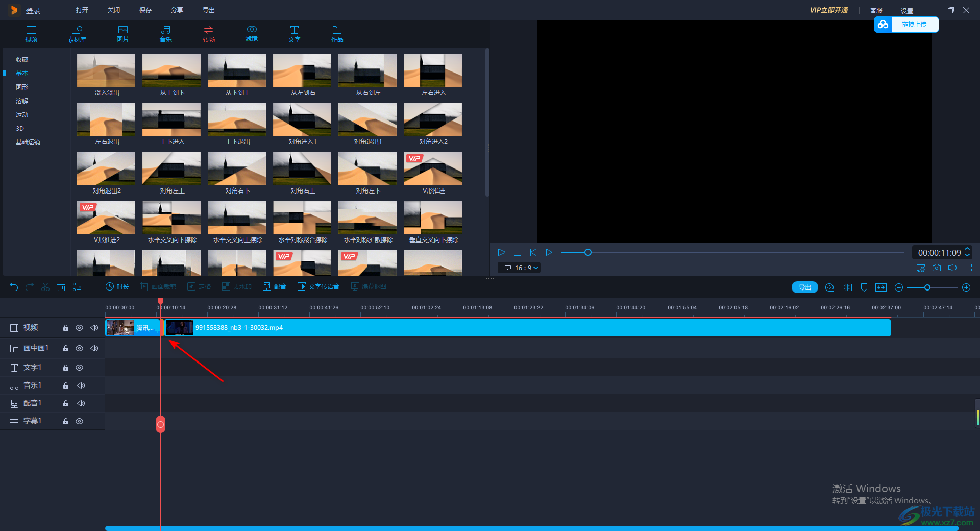Select the V形推进 VIP transition thumbnail

point(433,168)
